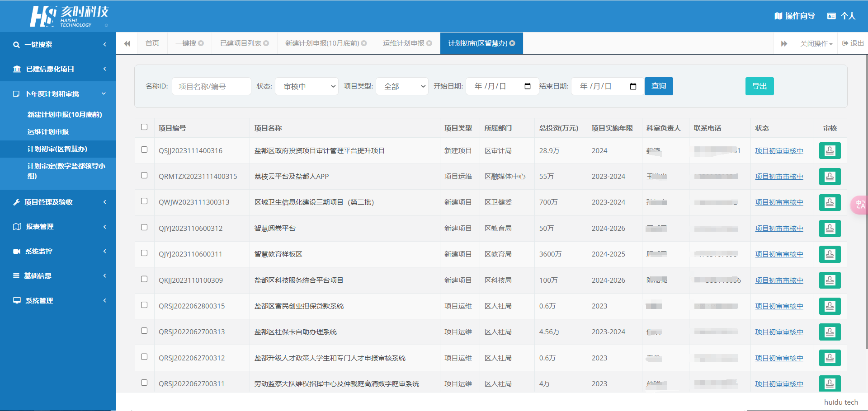The width and height of the screenshot is (868, 411).
Task: Open the 状态 dropdown showing 审核中
Action: [307, 86]
